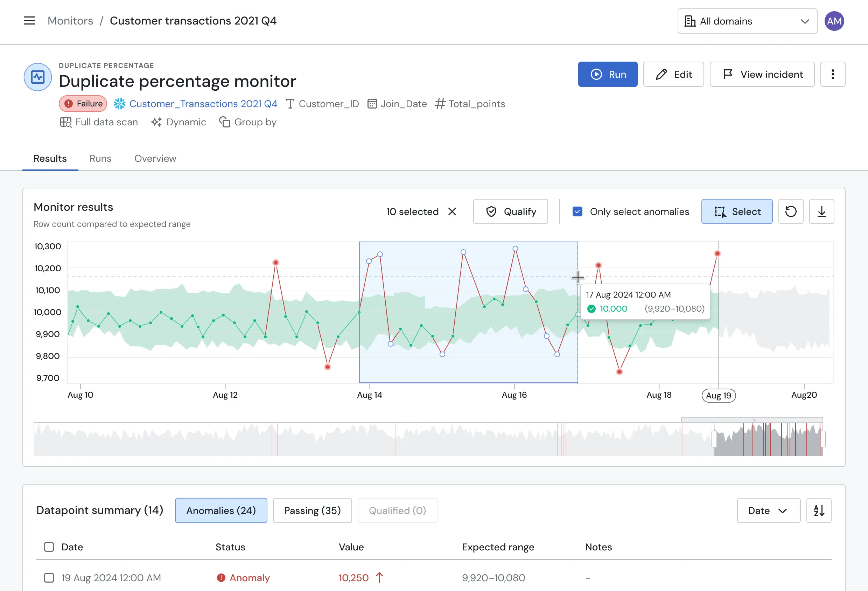Open the Date sort dropdown
The height and width of the screenshot is (591, 868).
pyautogui.click(x=768, y=510)
